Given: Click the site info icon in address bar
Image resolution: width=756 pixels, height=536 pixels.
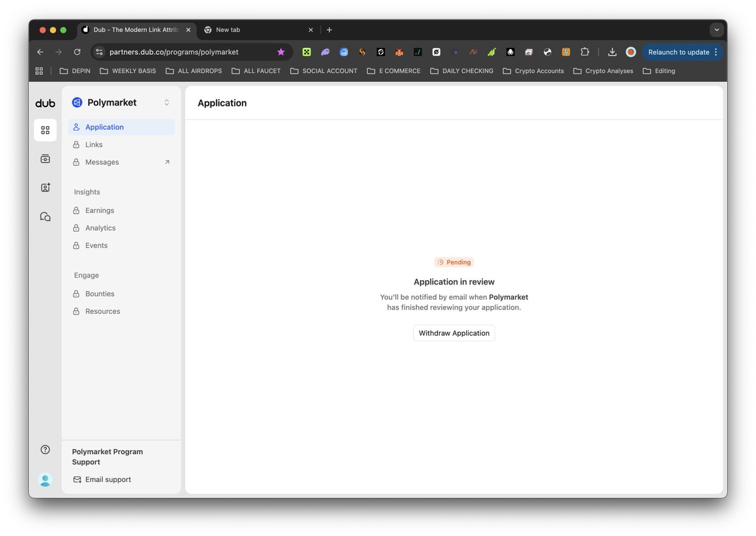Looking at the screenshot, I should pos(99,52).
